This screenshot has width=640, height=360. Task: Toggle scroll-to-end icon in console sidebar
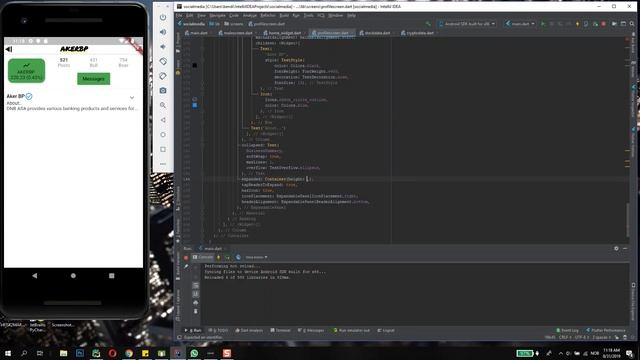196,294
